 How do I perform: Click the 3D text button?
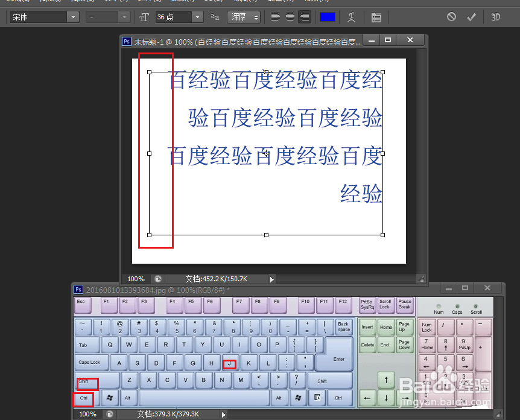[495, 17]
